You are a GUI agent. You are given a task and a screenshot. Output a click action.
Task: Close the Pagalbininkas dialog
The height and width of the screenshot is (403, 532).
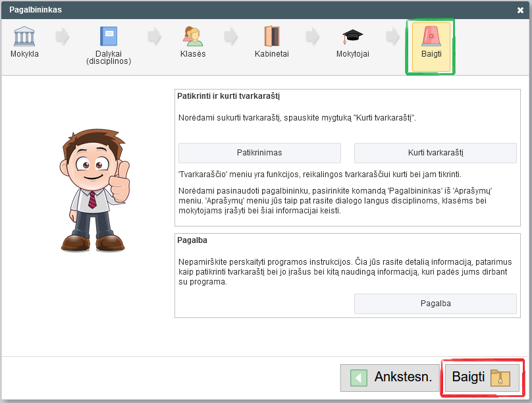coord(520,10)
